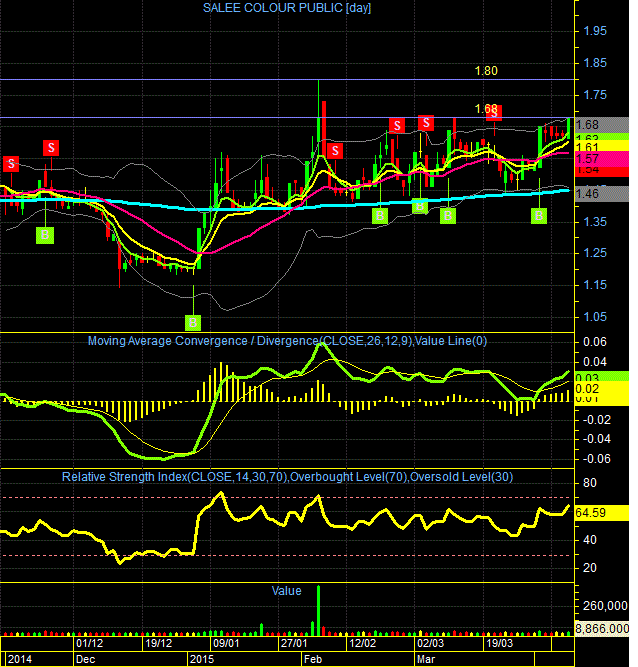
Task: Click the -0.04 MACD axis label
Action: tap(596, 439)
